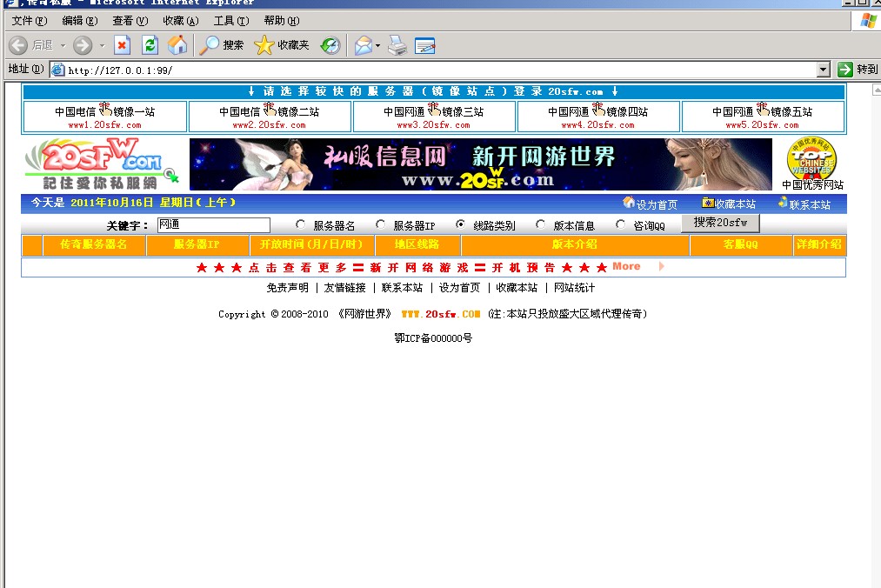Screen dimensions: 881x588
Task: Expand the Mail icon dropdown arrow
Action: pos(377,44)
